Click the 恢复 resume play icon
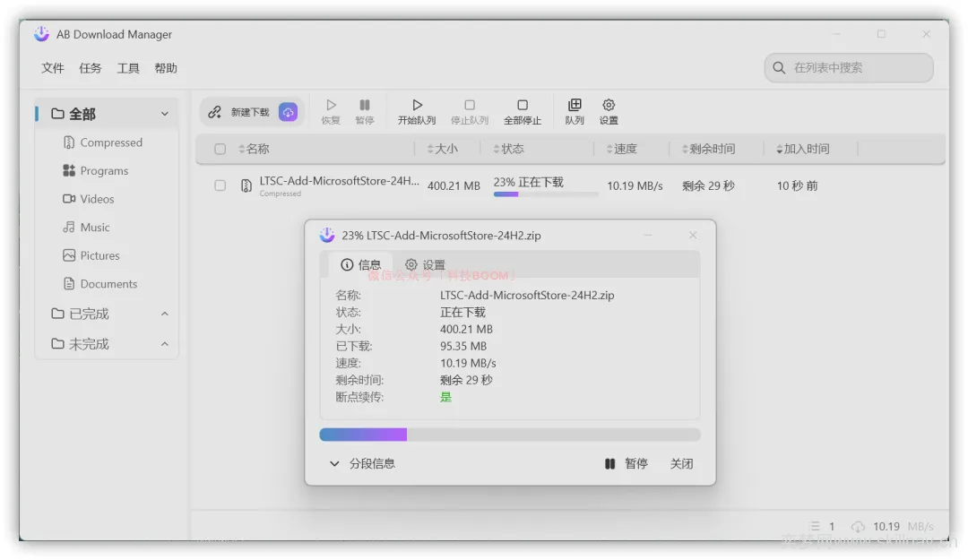 click(331, 105)
